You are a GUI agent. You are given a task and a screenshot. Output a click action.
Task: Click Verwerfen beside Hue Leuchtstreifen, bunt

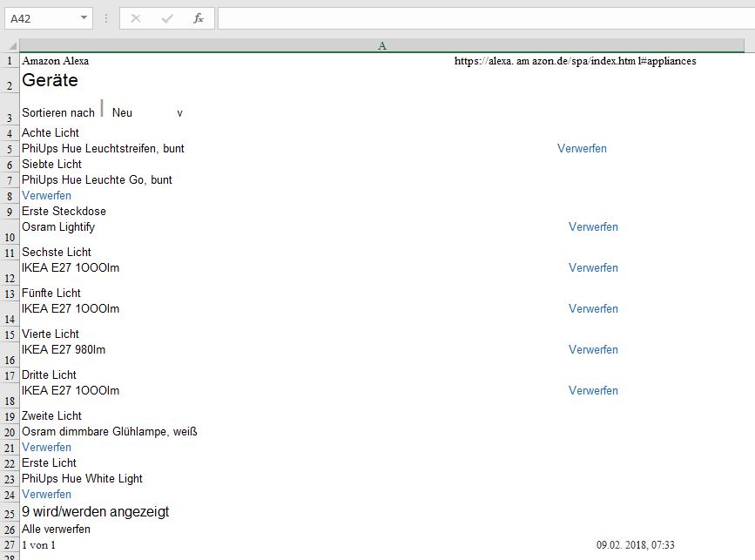[x=582, y=148]
